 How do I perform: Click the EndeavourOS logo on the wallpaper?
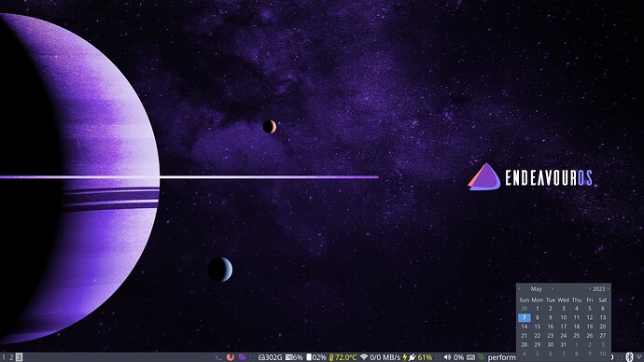pyautogui.click(x=531, y=177)
